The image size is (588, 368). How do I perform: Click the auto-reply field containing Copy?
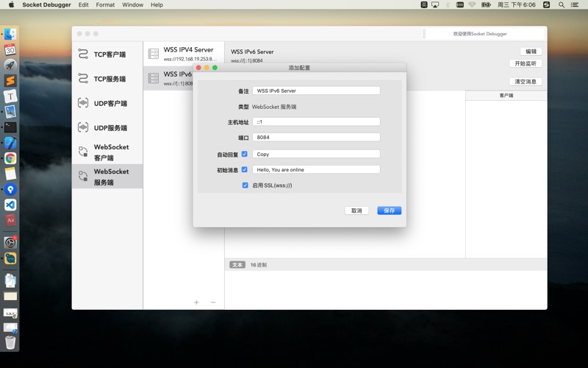click(x=316, y=154)
